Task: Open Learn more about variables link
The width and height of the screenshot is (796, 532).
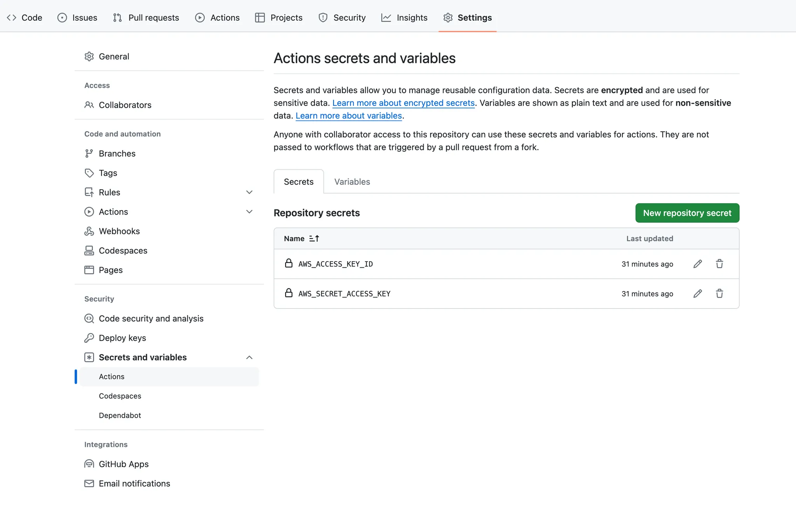Action: (349, 116)
